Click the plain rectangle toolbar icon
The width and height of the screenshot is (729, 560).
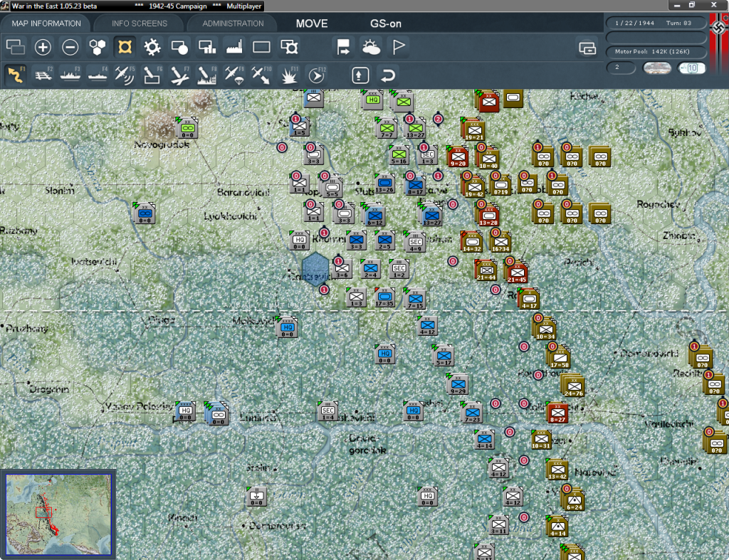pos(261,47)
